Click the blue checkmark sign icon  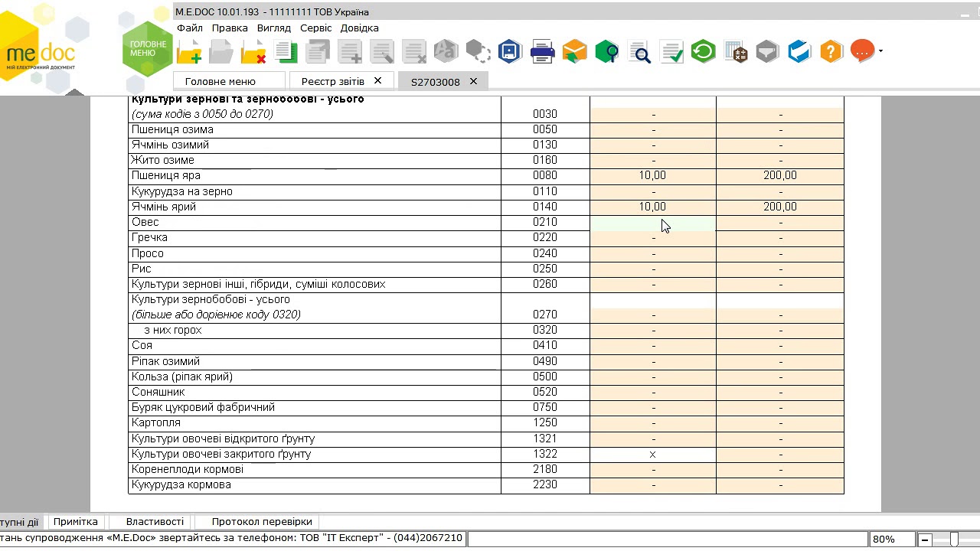(799, 52)
